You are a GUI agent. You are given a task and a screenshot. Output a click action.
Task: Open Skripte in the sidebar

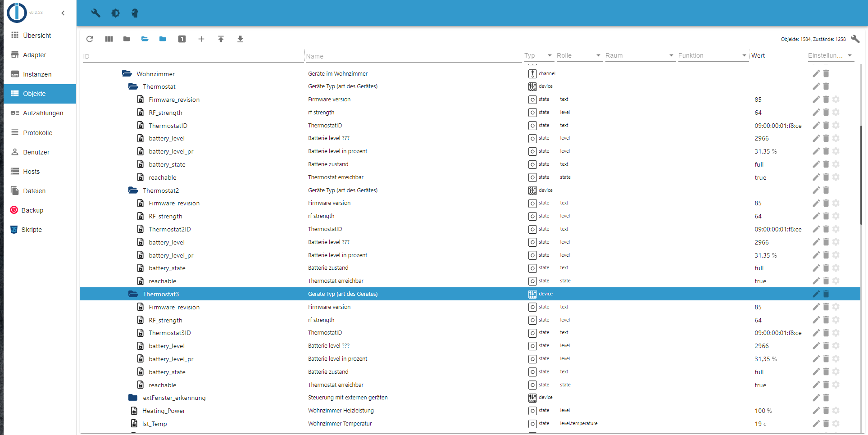[40, 230]
